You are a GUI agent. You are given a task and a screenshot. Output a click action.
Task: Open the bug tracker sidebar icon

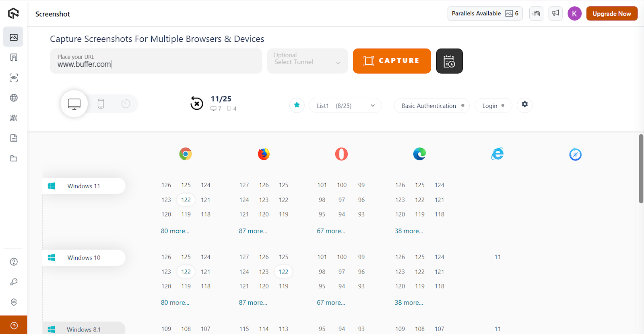[14, 118]
